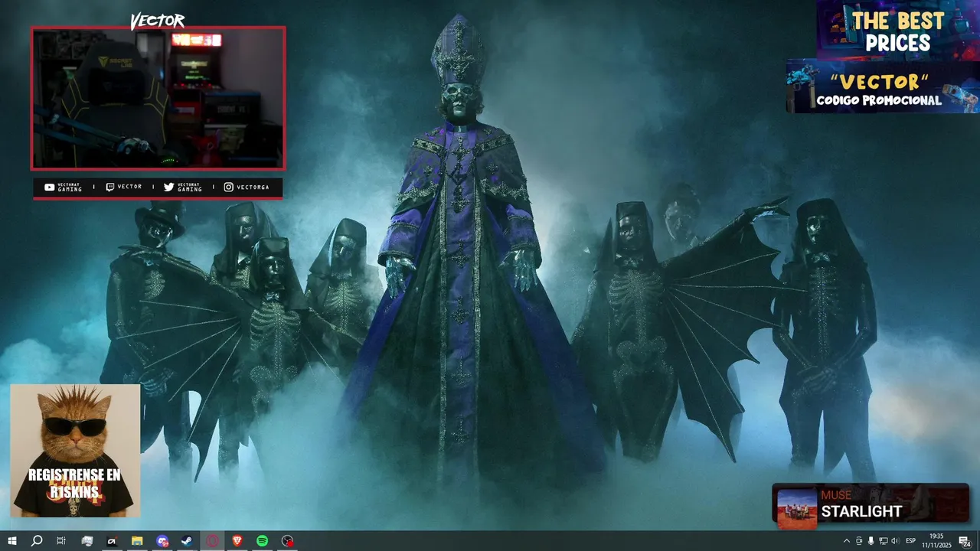Open the black 'a' logo taskbar app

112,541
